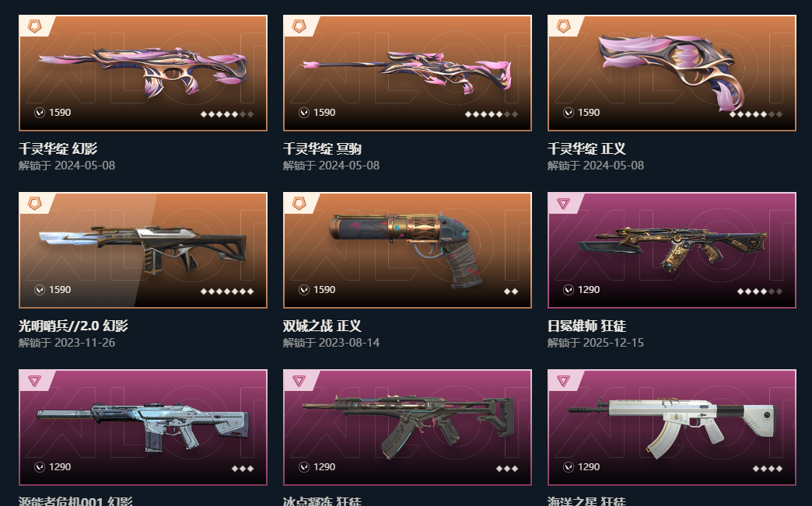Open the 光明哨兵//2.0 幻影 skin card
Image resolution: width=812 pixels, height=506 pixels.
(x=143, y=250)
